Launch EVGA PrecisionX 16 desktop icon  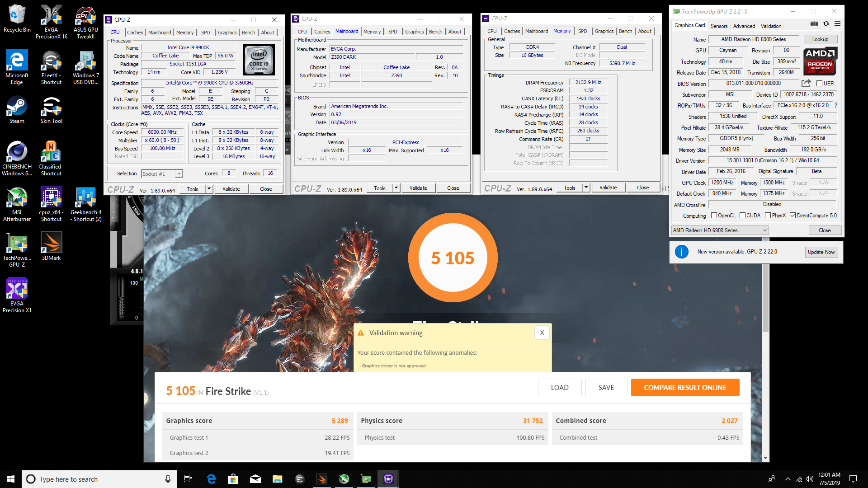pyautogui.click(x=51, y=21)
